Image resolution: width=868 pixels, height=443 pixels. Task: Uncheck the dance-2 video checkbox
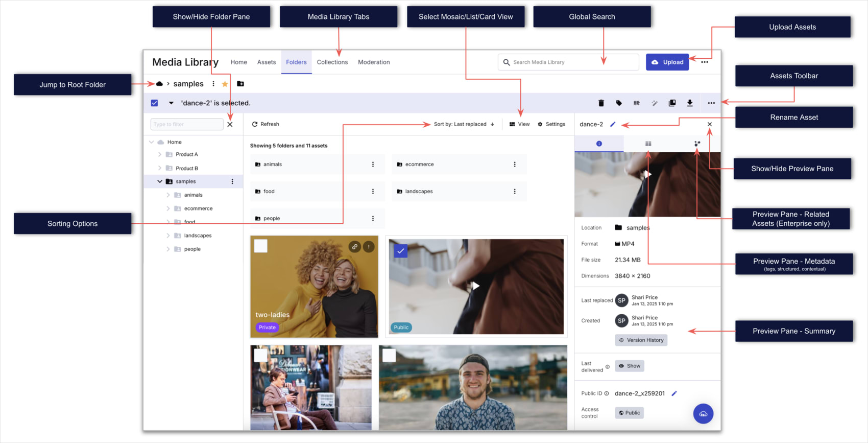tap(401, 251)
